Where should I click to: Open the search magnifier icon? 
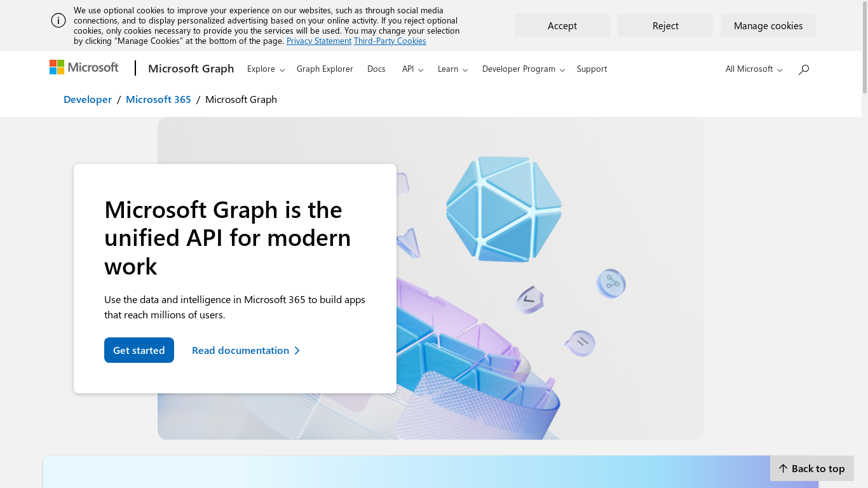[x=804, y=69]
